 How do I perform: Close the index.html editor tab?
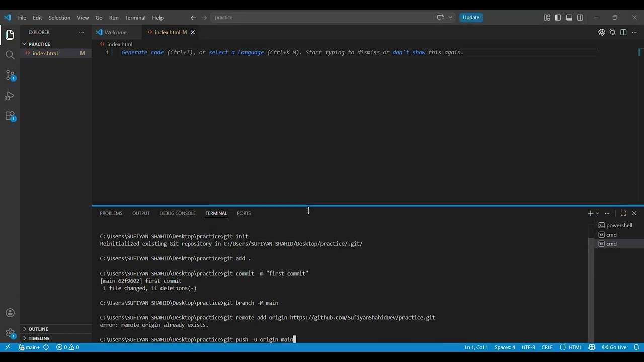[x=192, y=32]
